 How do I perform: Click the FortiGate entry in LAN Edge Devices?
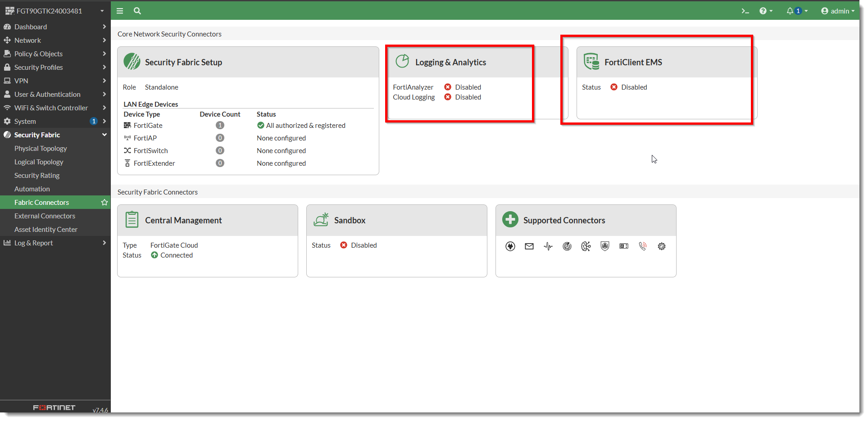click(x=148, y=125)
